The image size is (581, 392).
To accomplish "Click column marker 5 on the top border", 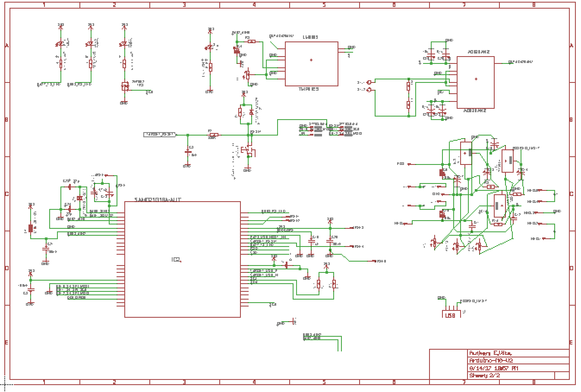I will pyautogui.click(x=324, y=5).
